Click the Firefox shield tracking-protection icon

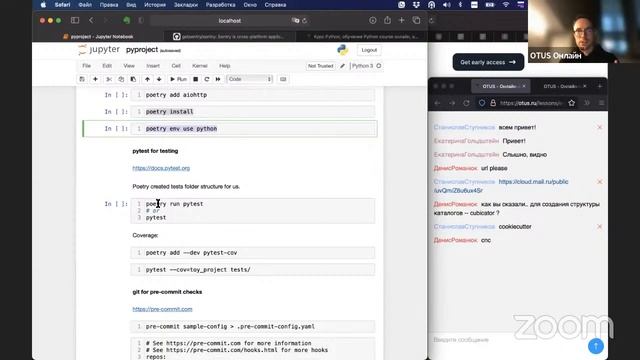click(x=482, y=103)
